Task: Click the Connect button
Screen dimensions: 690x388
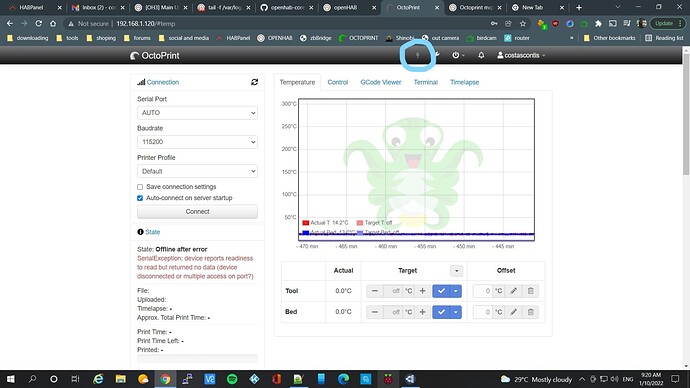Action: tap(197, 212)
